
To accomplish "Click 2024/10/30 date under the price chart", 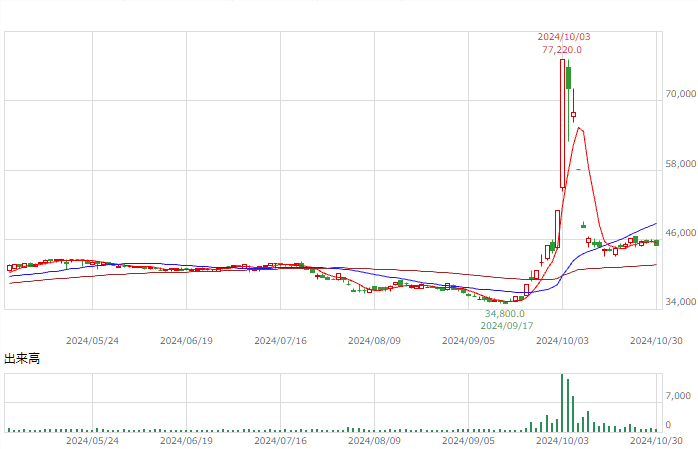I will (x=657, y=341).
